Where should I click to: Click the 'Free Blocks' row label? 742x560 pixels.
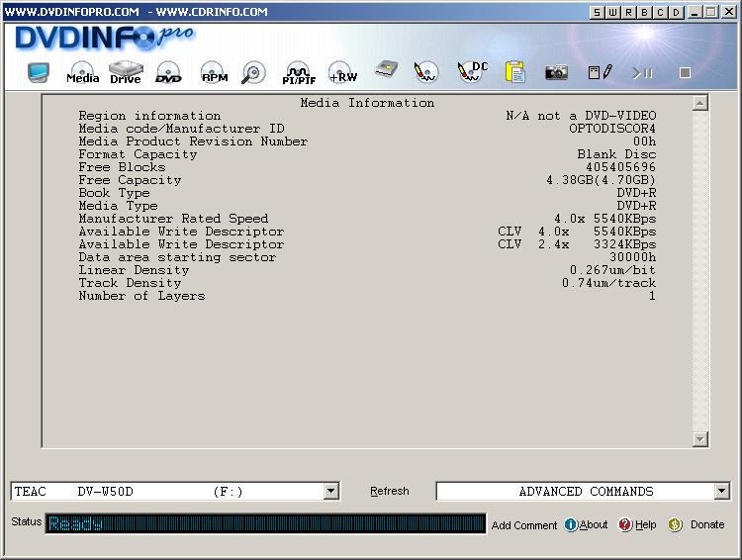coord(122,167)
